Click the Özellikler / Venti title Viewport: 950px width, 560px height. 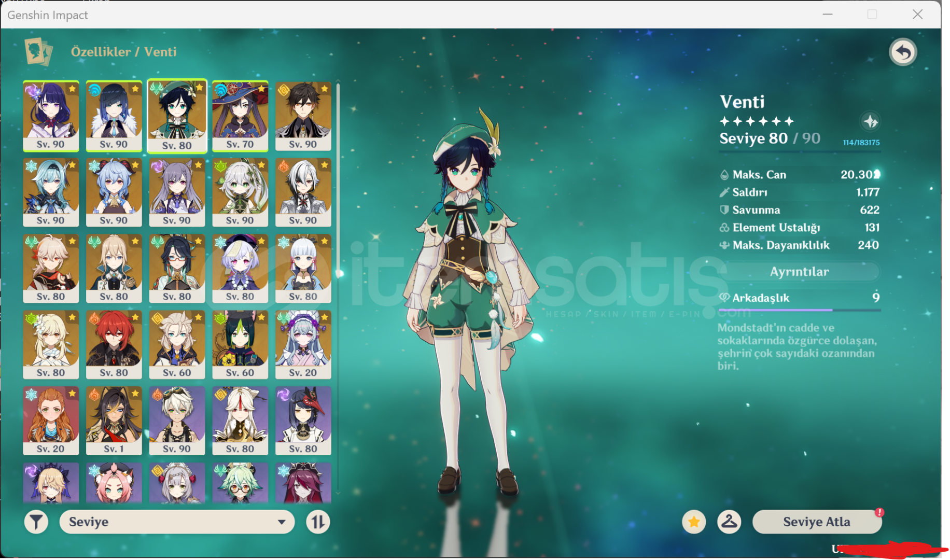pyautogui.click(x=123, y=52)
